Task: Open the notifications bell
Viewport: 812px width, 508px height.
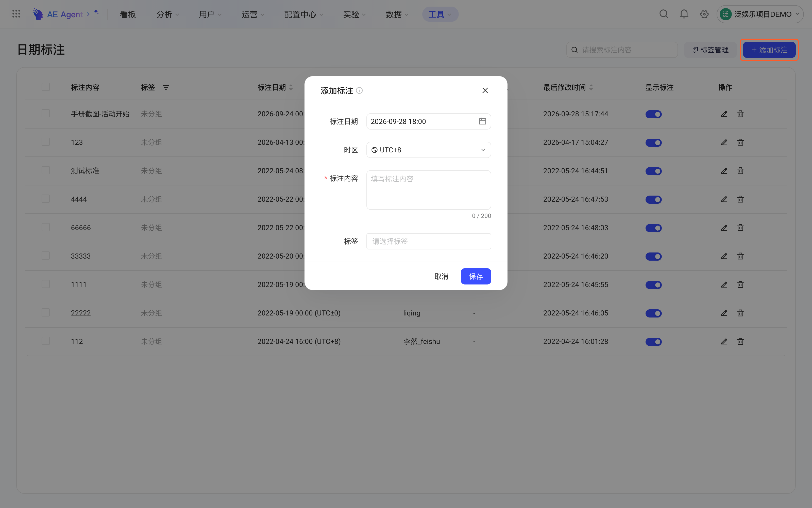Action: tap(684, 14)
